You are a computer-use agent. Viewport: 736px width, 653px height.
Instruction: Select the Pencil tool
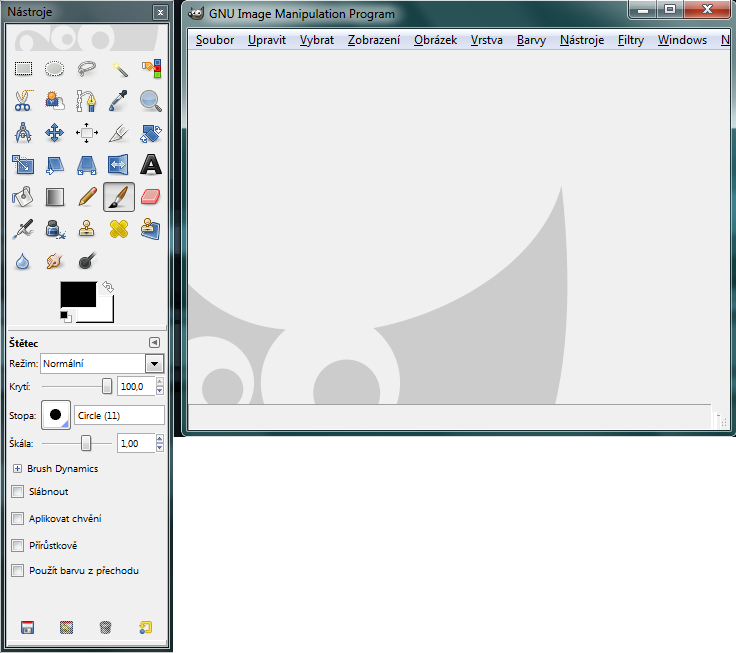coord(87,197)
